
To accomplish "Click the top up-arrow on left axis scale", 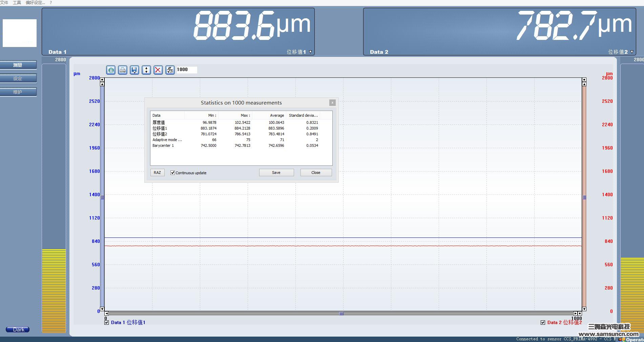I will coord(102,84).
